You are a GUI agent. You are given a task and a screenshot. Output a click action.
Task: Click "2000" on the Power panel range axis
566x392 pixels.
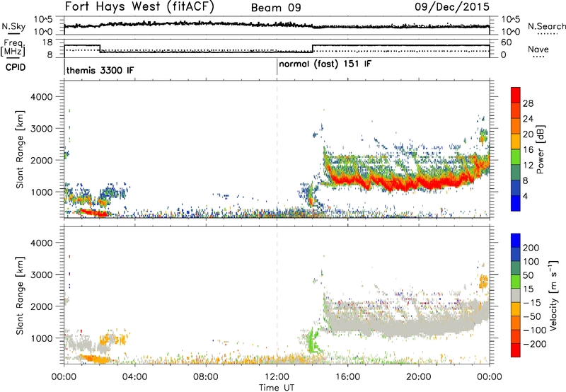(41, 160)
